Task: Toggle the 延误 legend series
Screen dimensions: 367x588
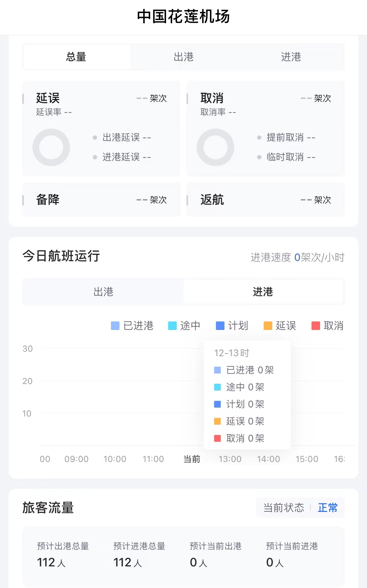Action: [x=280, y=326]
